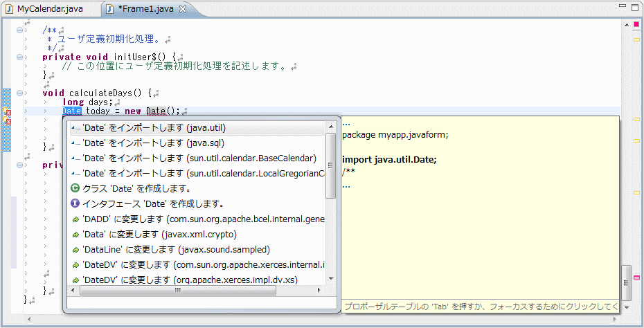Image resolution: width=644 pixels, height=328 pixels.
Task: Click proposal list scroll up arrow
Action: [x=331, y=127]
